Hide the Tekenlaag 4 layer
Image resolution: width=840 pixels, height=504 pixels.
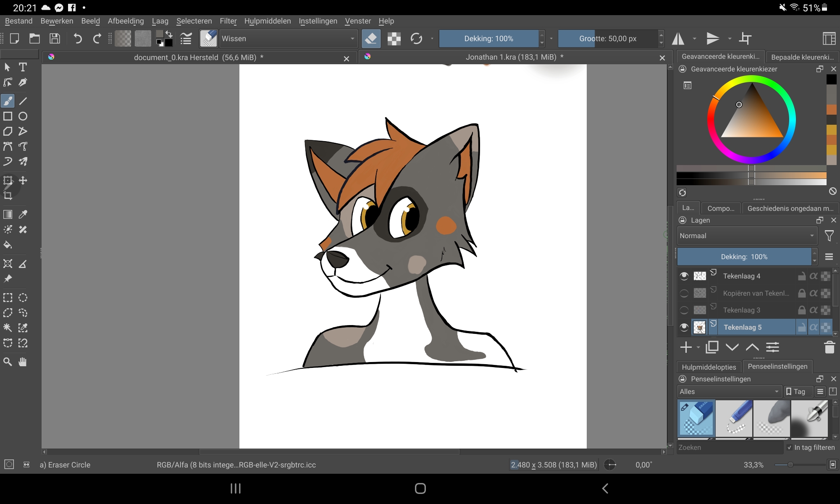click(x=684, y=276)
